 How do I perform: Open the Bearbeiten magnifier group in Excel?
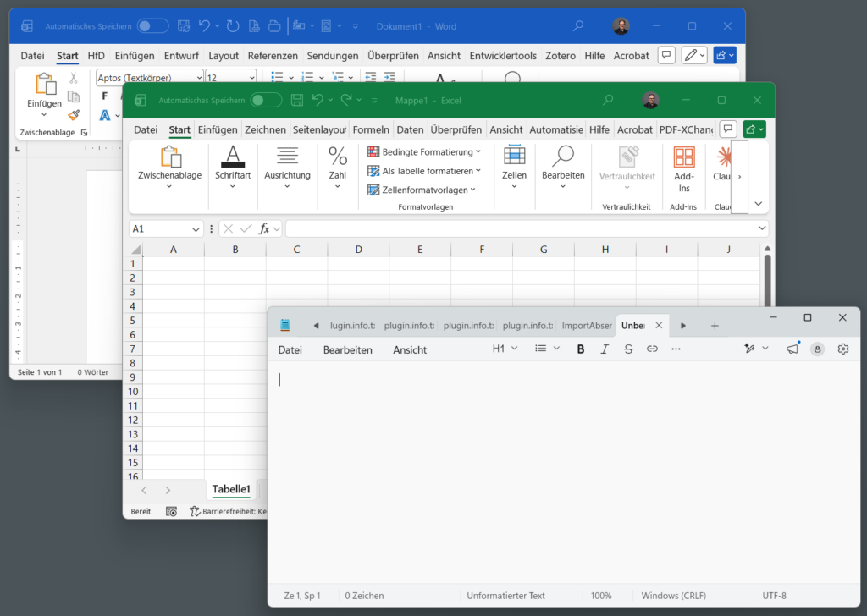(x=563, y=168)
